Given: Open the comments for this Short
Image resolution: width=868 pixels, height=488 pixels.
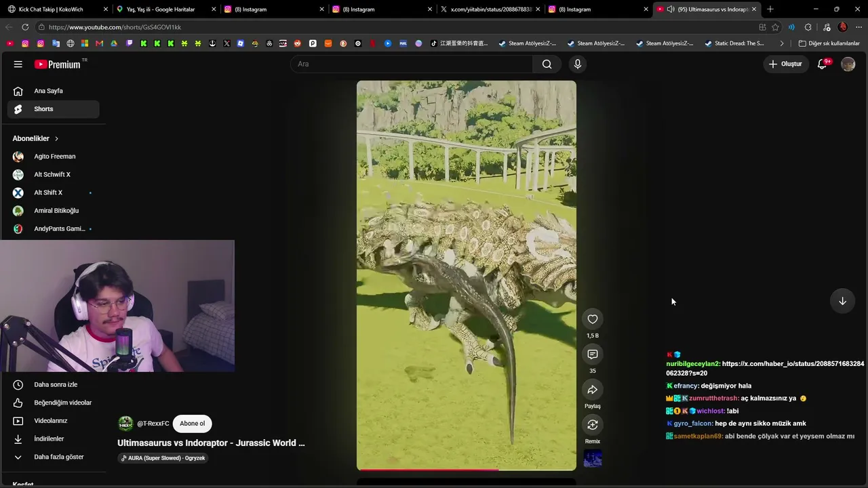Looking at the screenshot, I should point(593,354).
